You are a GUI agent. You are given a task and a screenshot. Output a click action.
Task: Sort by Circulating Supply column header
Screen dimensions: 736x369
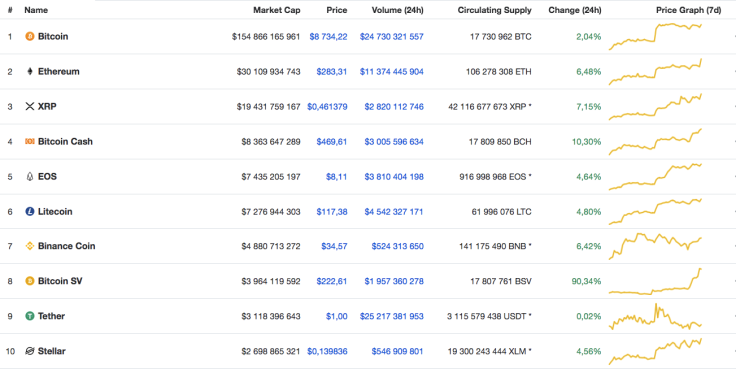coord(495,10)
